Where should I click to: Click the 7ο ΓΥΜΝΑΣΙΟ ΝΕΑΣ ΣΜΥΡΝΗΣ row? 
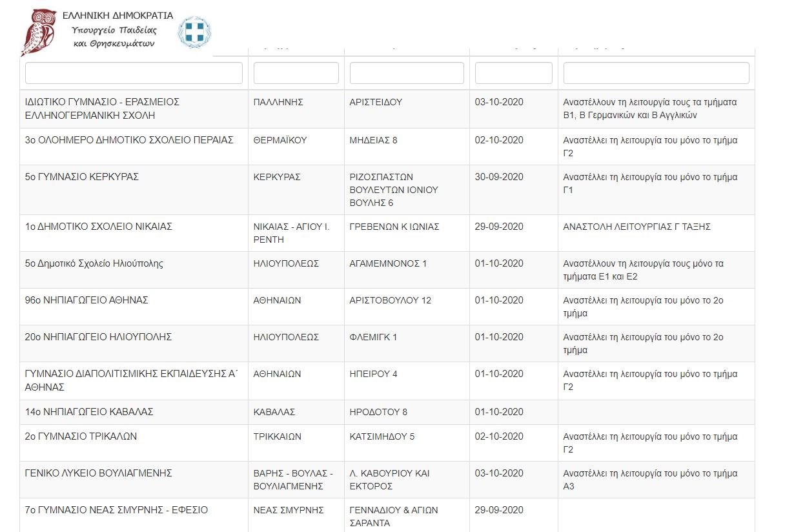click(x=116, y=510)
